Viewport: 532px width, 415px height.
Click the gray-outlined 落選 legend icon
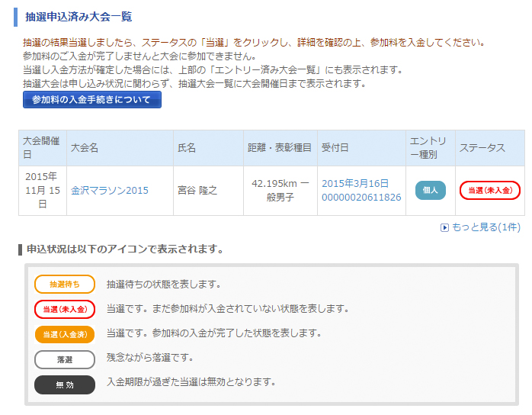point(65,359)
